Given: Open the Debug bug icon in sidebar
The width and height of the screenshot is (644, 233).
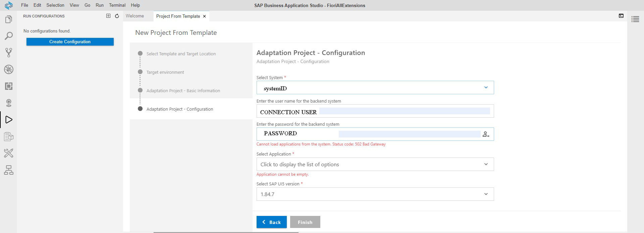Looking at the screenshot, I should tap(9, 69).
